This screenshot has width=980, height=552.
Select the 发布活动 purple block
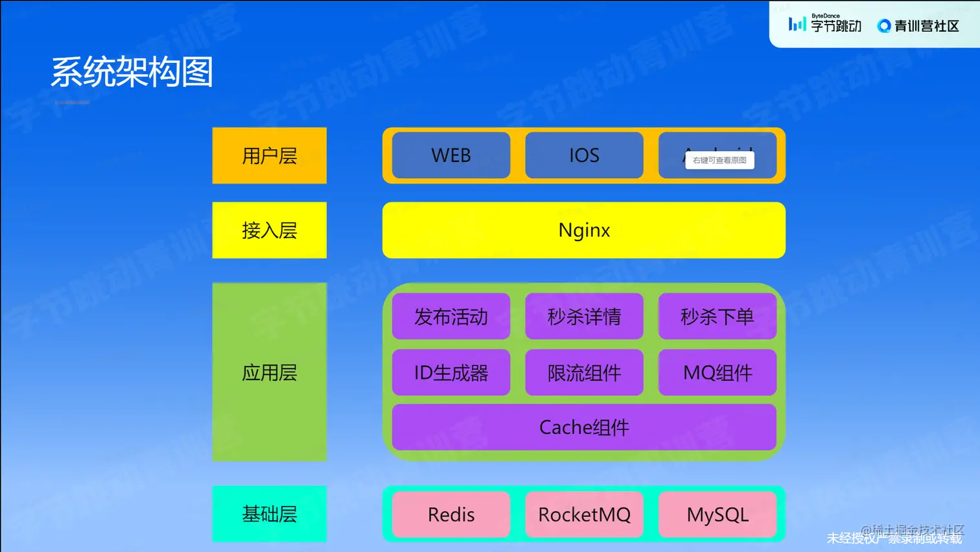point(451,317)
